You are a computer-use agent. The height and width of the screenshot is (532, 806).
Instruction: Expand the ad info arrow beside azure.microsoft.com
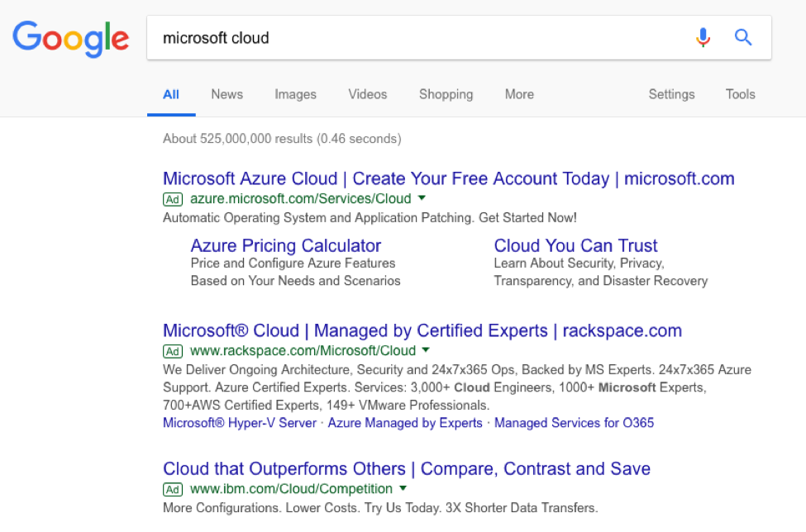[x=422, y=198]
